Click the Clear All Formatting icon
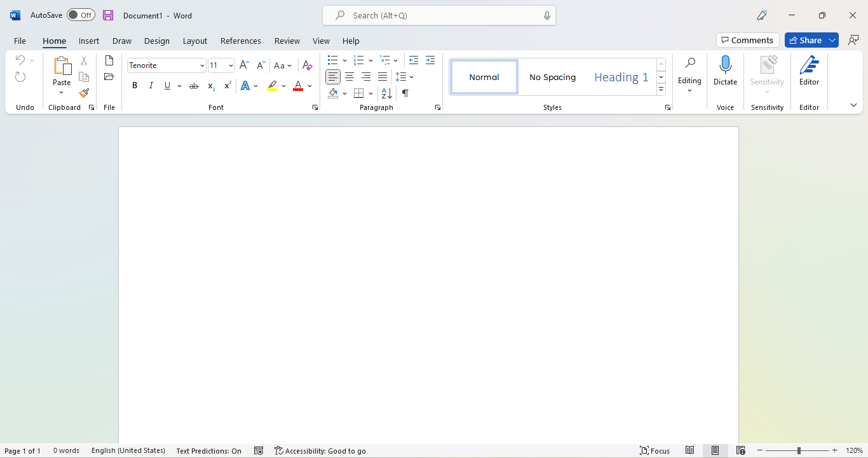Viewport: 868px width, 458px height. tap(307, 65)
